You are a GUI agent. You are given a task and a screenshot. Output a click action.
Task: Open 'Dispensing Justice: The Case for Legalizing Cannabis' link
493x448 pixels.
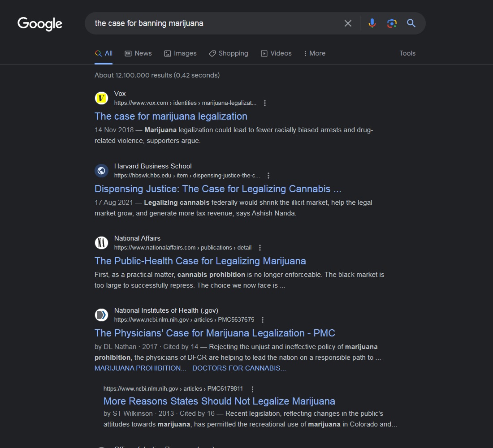pos(218,189)
